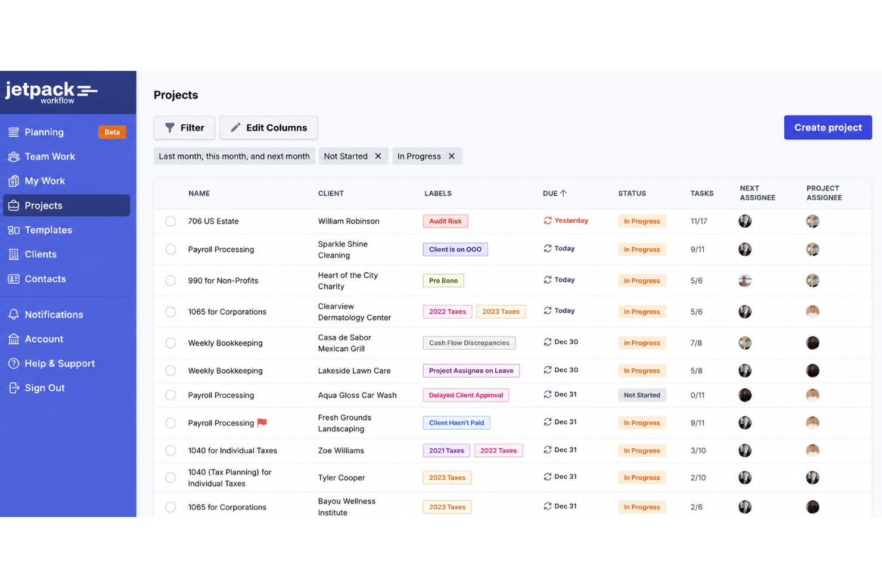This screenshot has width=882, height=588.
Task: Click next assignee avatar for 706 US Estate
Action: pos(745,221)
